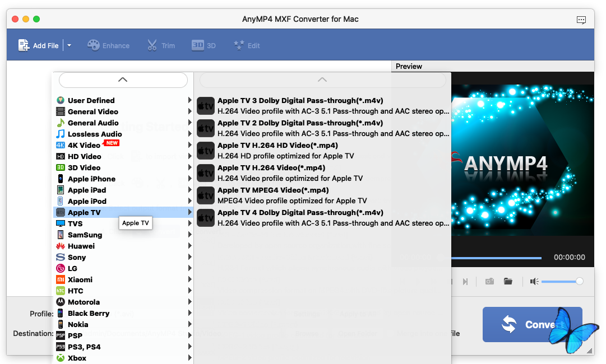Open the snapshot folder icon

point(508,281)
